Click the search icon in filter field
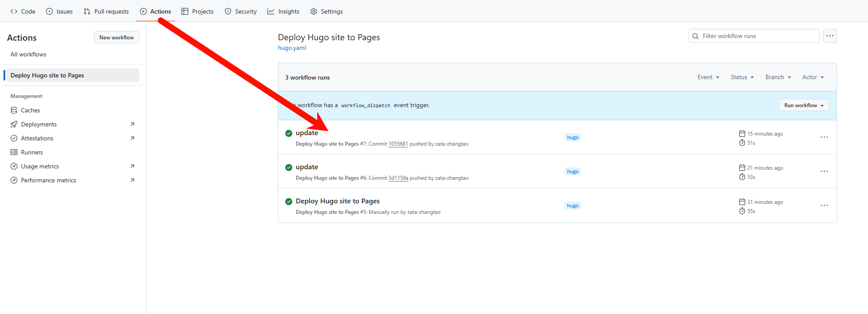868x314 pixels. 695,36
